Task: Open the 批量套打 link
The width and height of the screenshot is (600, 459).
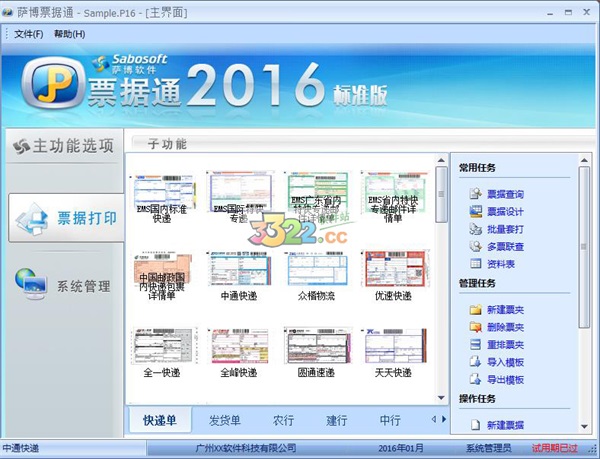Action: point(505,230)
